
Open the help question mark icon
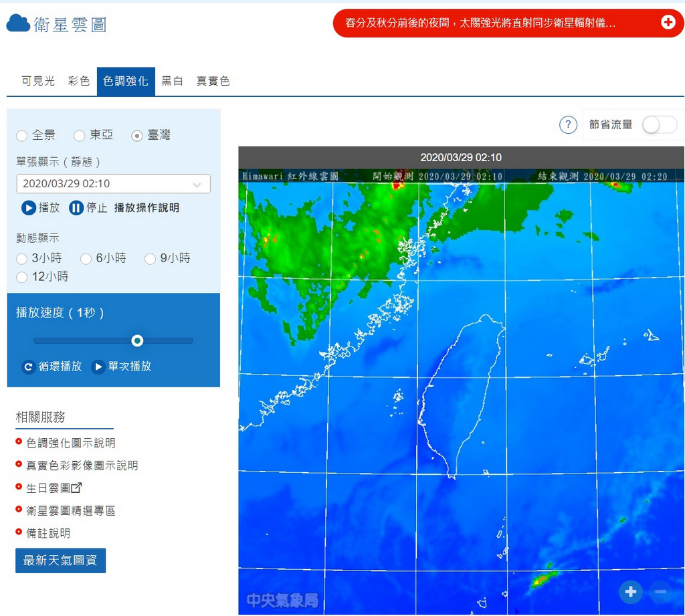[568, 124]
